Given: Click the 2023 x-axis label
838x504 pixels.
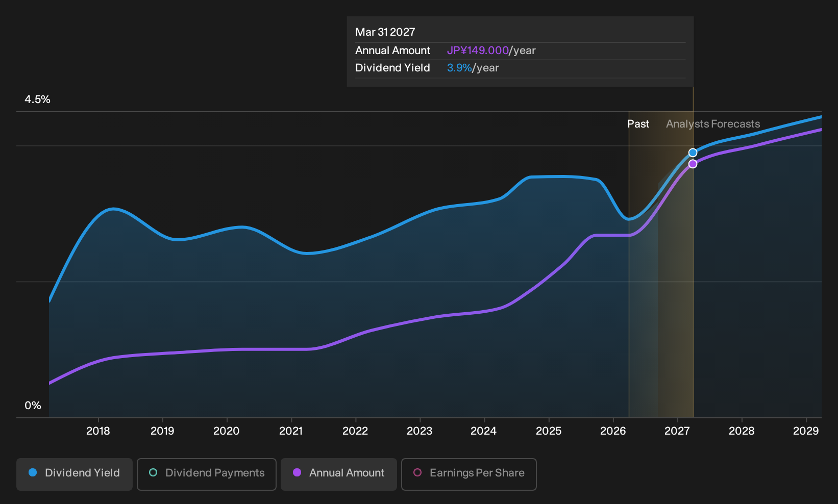Looking at the screenshot, I should click(420, 431).
